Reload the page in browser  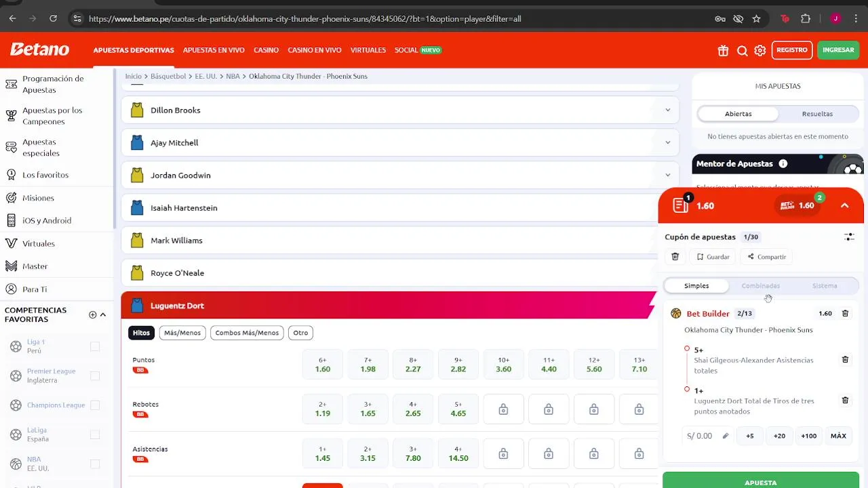[x=53, y=19]
